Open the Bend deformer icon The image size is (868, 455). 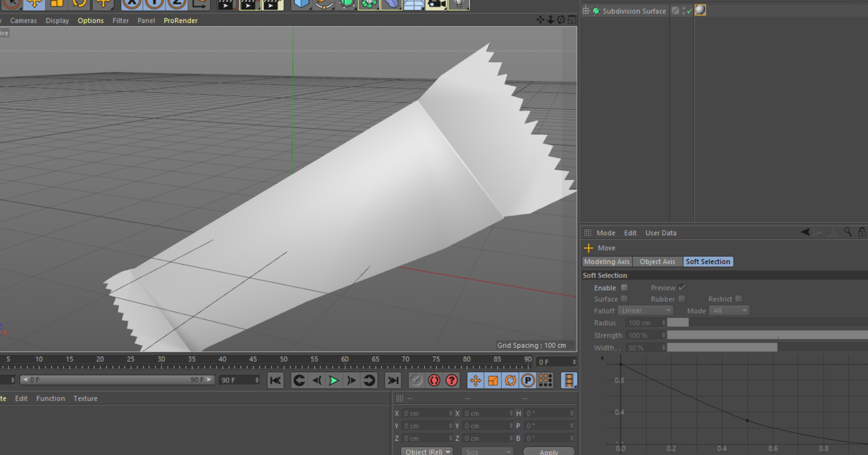pyautogui.click(x=391, y=4)
